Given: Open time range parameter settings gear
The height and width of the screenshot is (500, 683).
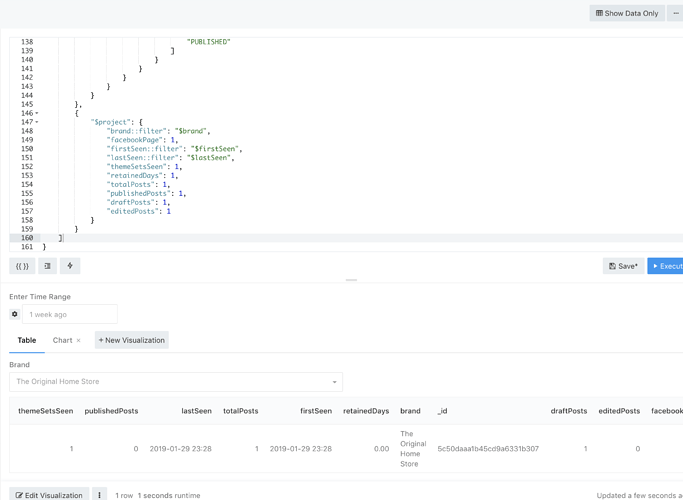Looking at the screenshot, I should tap(15, 314).
